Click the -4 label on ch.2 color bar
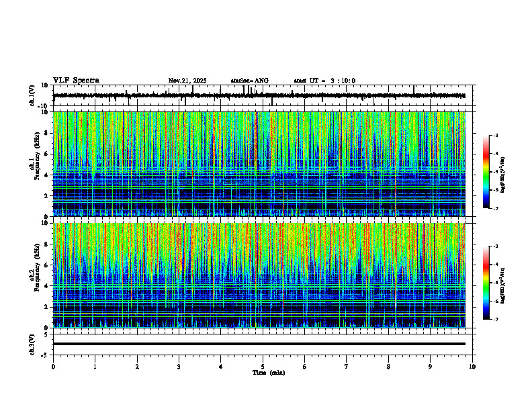The width and height of the screenshot is (532, 411). tap(495, 265)
